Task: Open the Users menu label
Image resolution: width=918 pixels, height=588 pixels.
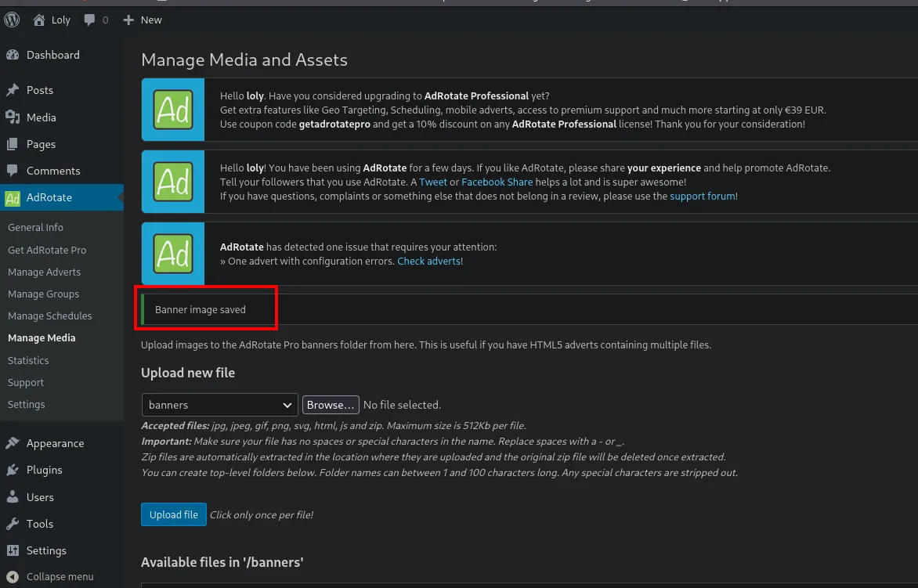Action: pyautogui.click(x=40, y=496)
